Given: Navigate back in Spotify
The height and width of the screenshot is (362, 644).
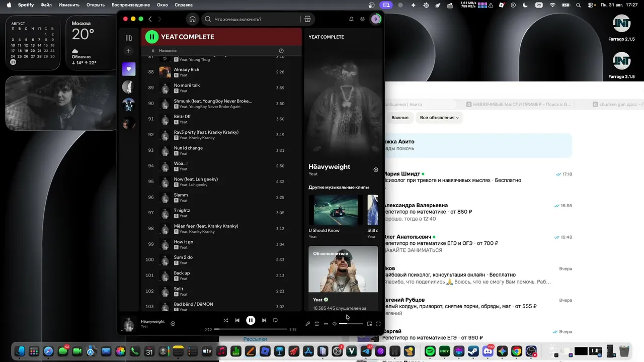Looking at the screenshot, I should coord(150,19).
